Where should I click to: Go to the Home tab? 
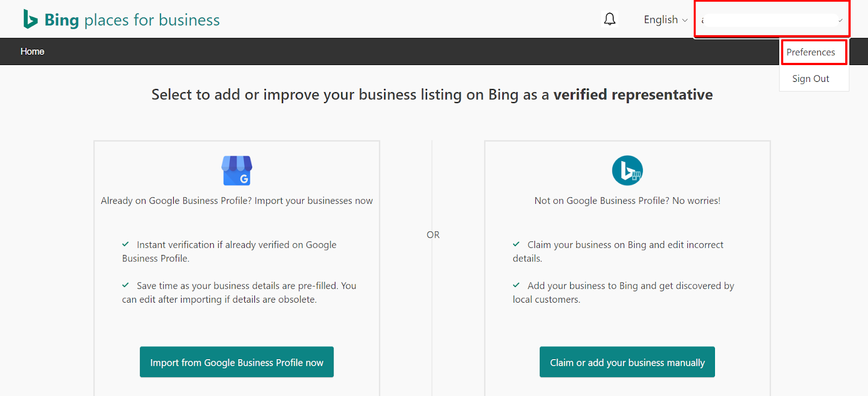(33, 52)
